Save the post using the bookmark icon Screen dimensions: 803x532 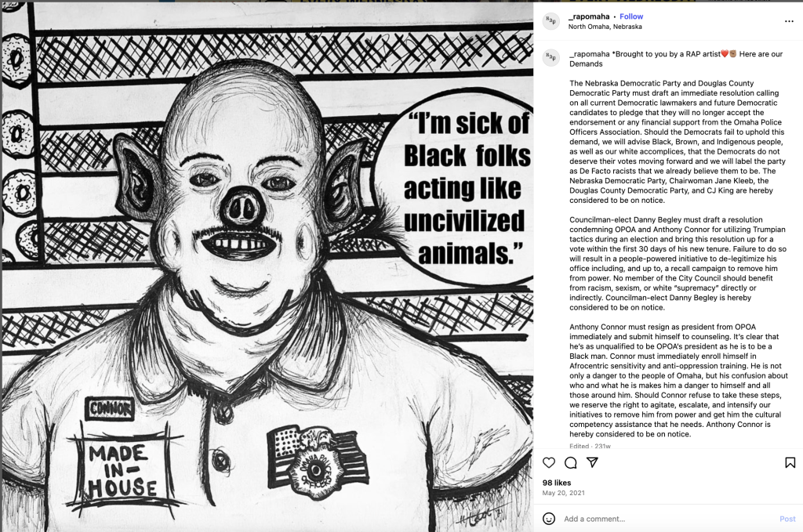790,462
